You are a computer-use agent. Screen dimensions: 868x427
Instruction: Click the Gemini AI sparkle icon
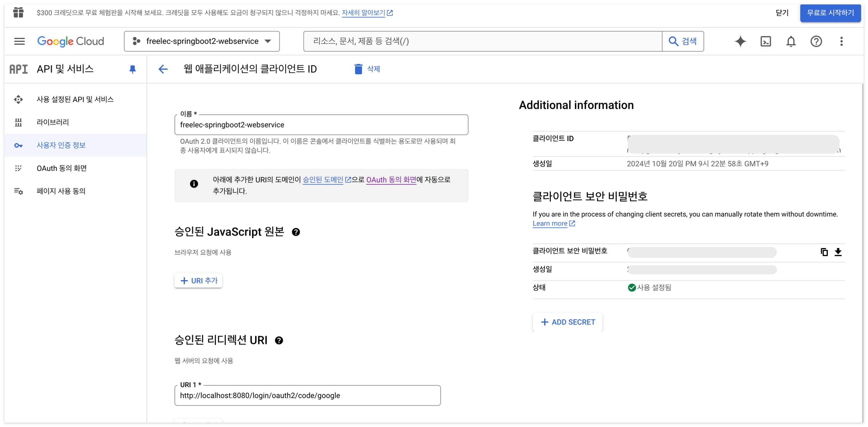[740, 41]
